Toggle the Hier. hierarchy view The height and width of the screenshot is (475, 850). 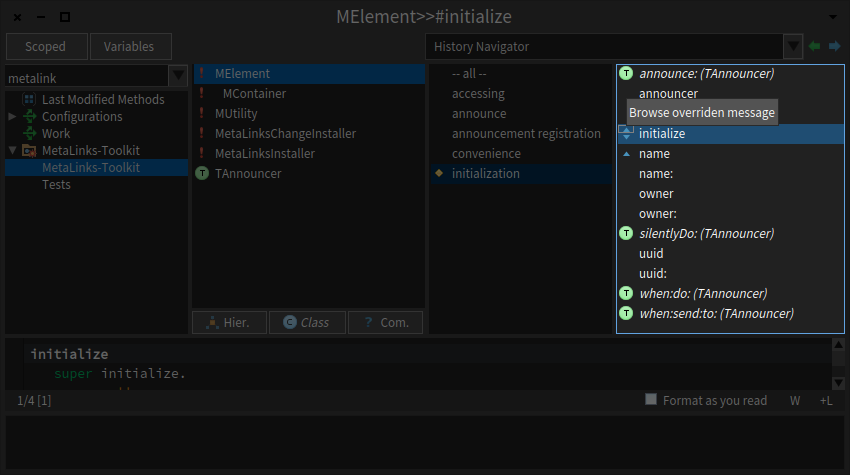[x=229, y=323]
